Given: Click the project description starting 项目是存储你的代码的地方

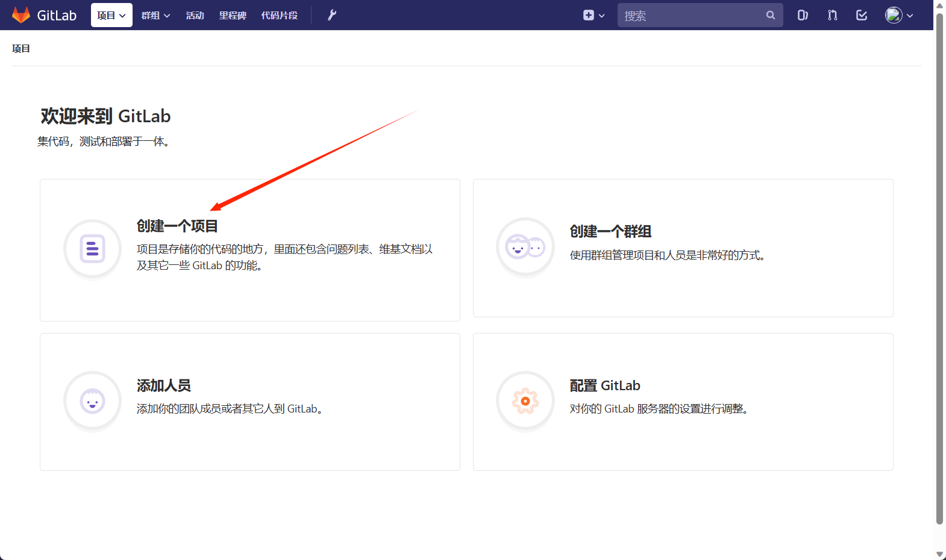Looking at the screenshot, I should (x=284, y=257).
